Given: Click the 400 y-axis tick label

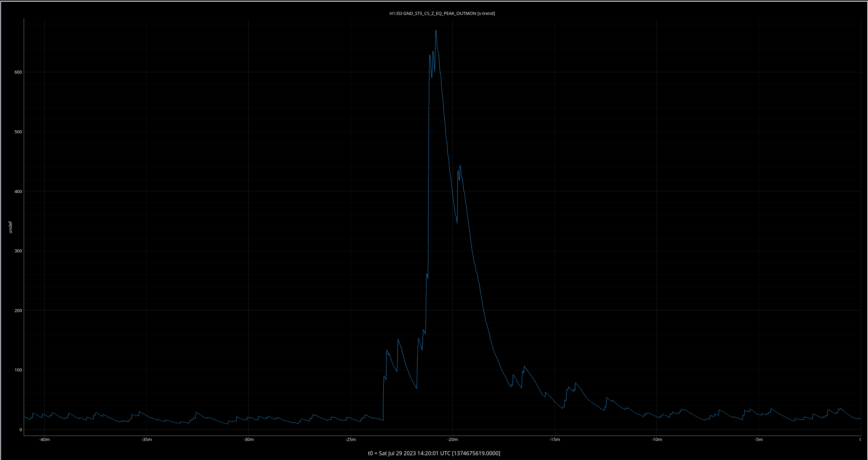Looking at the screenshot, I should (18, 191).
